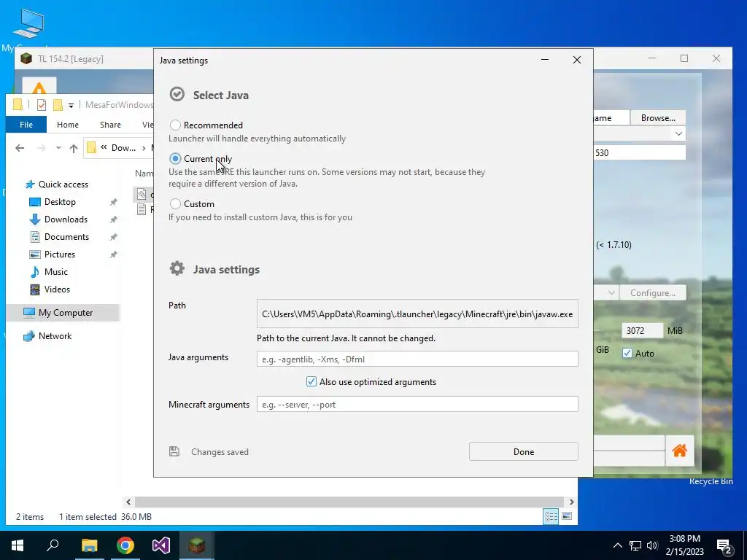Click the Explorer horizontal scrollbar right arrow
Viewport: 747px width, 560px height.
[x=572, y=502]
